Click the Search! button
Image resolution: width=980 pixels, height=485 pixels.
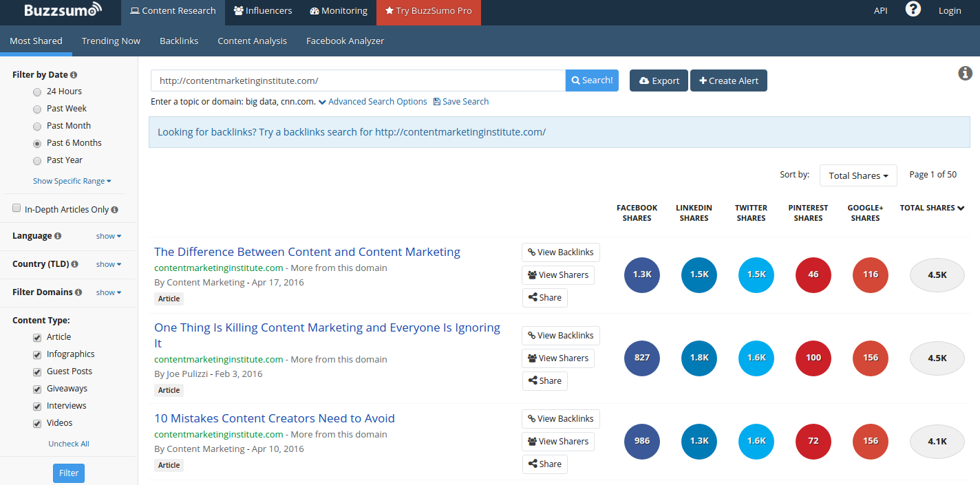point(592,80)
